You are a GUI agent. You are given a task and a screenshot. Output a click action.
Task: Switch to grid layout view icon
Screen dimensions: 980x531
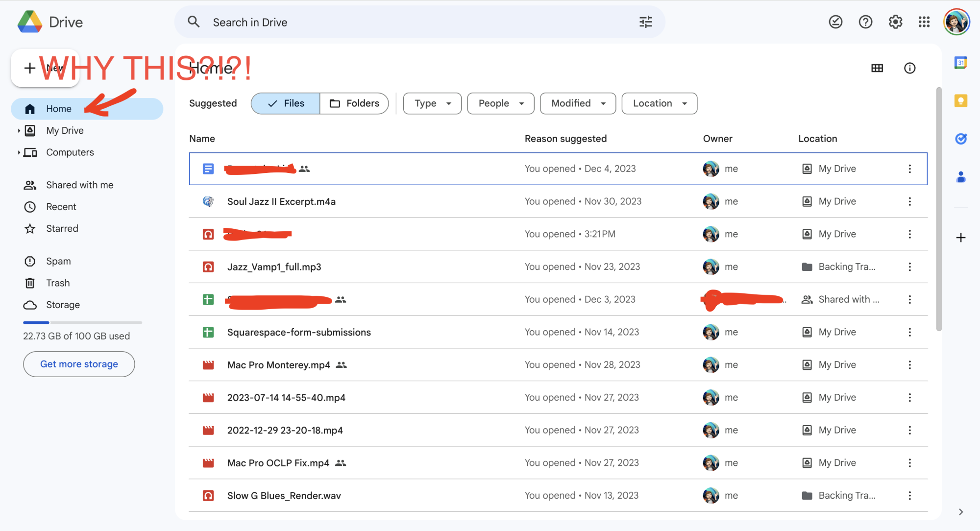[x=877, y=68]
